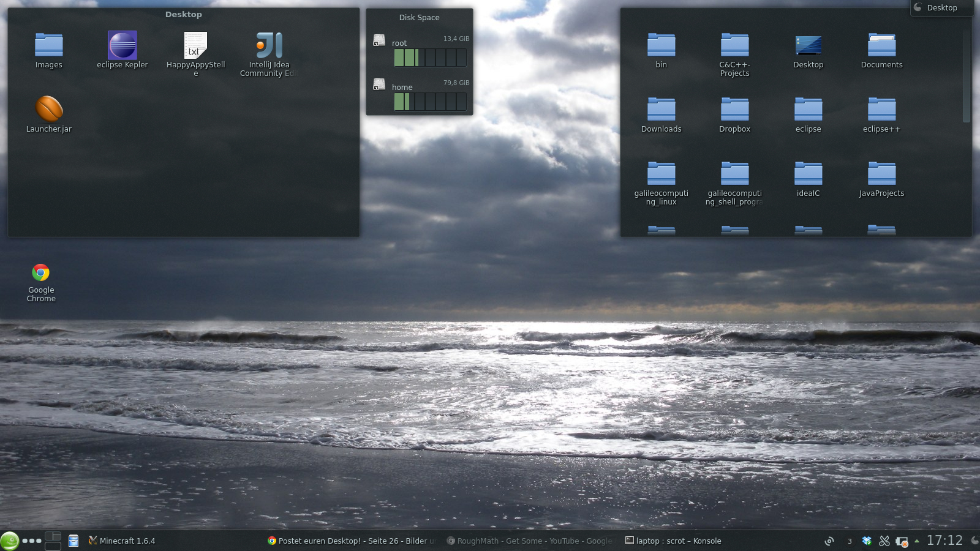980x551 pixels.
Task: Click the Dropbox tray icon
Action: 867,541
